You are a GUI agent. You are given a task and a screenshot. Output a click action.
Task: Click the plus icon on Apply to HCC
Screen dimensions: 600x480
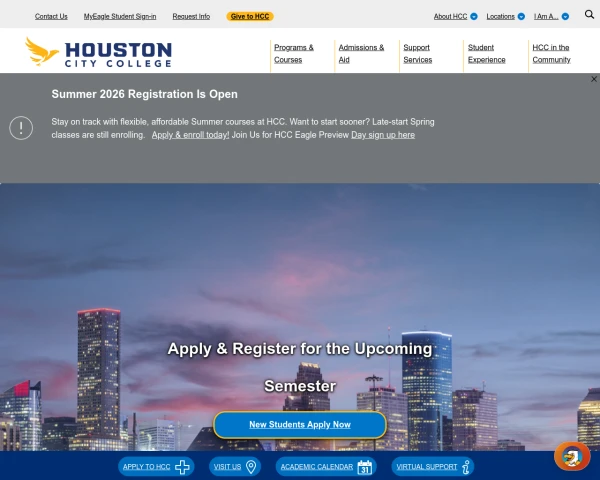click(x=182, y=467)
